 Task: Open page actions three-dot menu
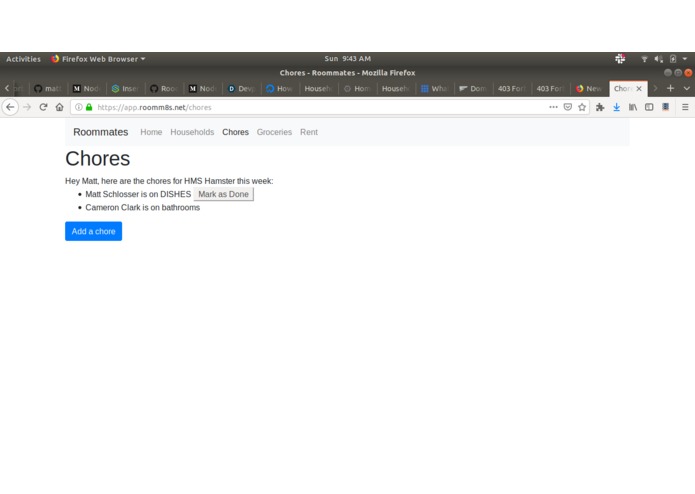(553, 107)
